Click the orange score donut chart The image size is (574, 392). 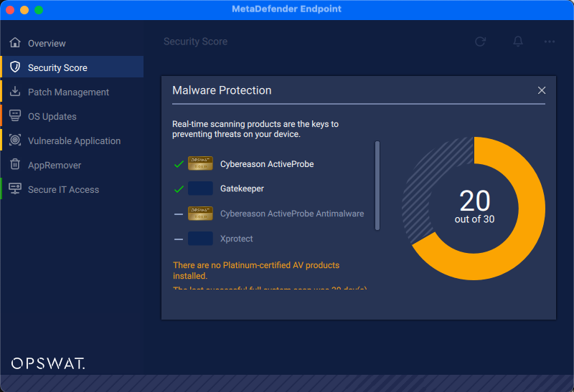[474, 209]
